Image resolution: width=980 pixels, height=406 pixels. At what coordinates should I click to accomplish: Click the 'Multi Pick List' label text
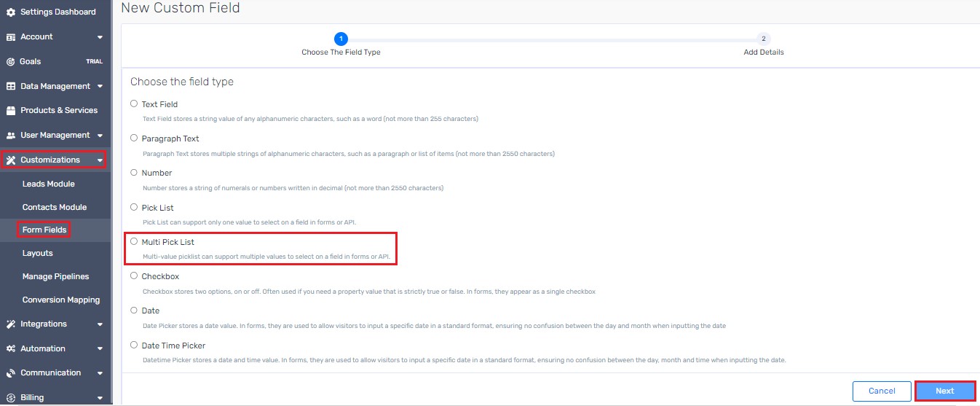[168, 242]
